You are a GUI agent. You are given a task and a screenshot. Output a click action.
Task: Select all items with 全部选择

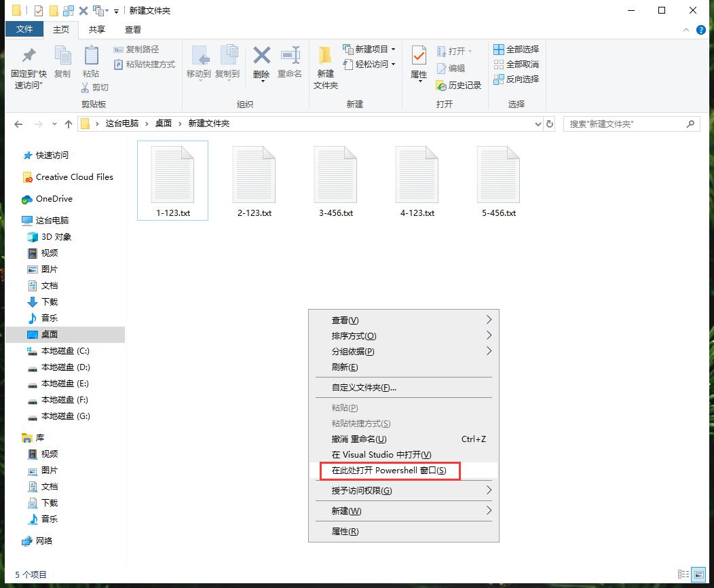(516, 49)
